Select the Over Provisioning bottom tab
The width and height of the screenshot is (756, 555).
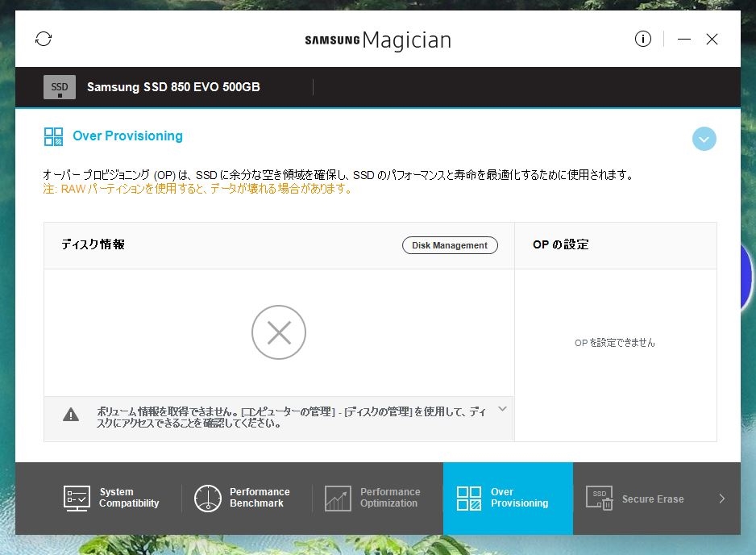pos(508,498)
